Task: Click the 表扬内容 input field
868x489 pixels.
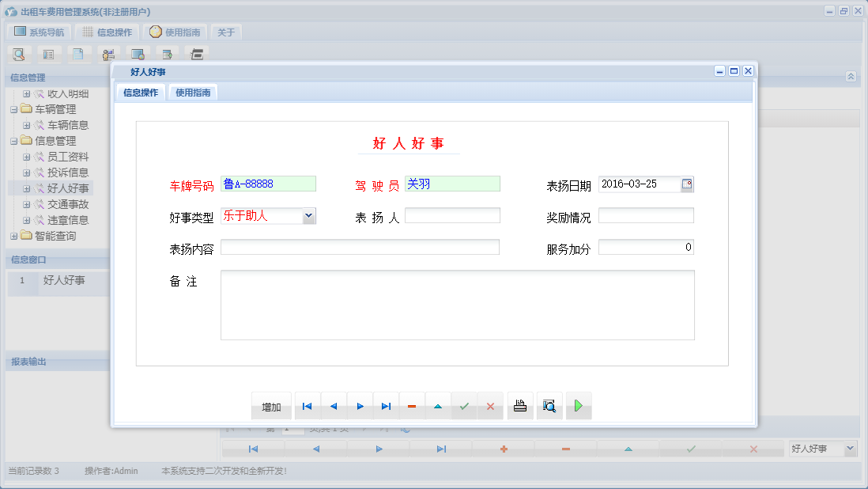Action: pos(360,247)
